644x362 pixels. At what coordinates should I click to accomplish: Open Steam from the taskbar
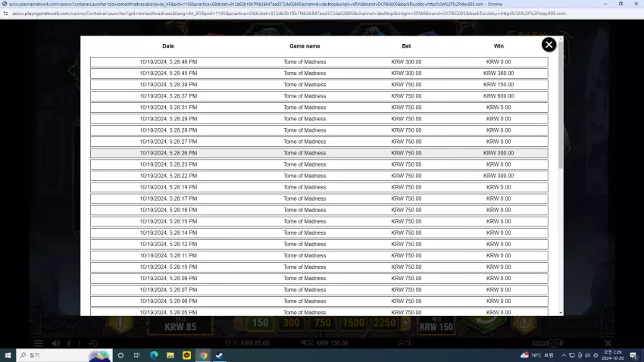click(219, 355)
